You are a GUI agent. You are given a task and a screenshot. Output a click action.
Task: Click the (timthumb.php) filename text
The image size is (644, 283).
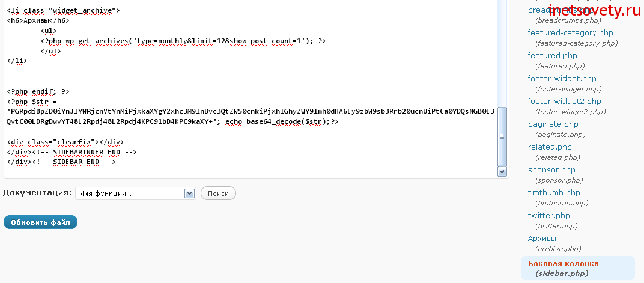pos(562,203)
